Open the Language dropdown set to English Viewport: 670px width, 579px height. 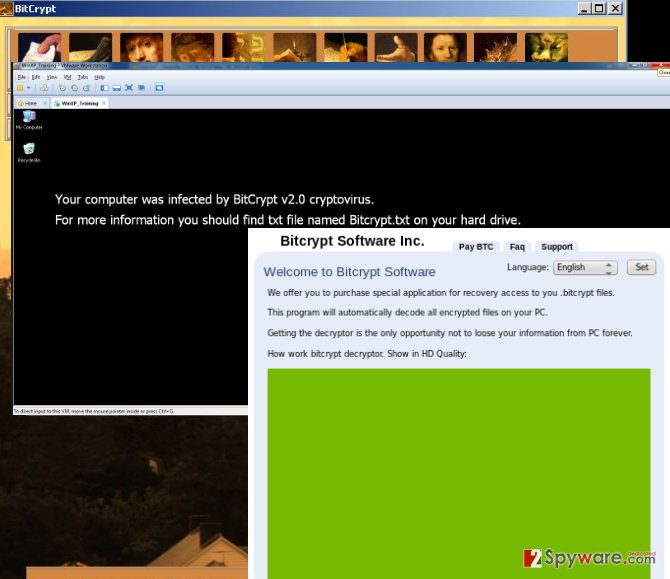tap(585, 267)
